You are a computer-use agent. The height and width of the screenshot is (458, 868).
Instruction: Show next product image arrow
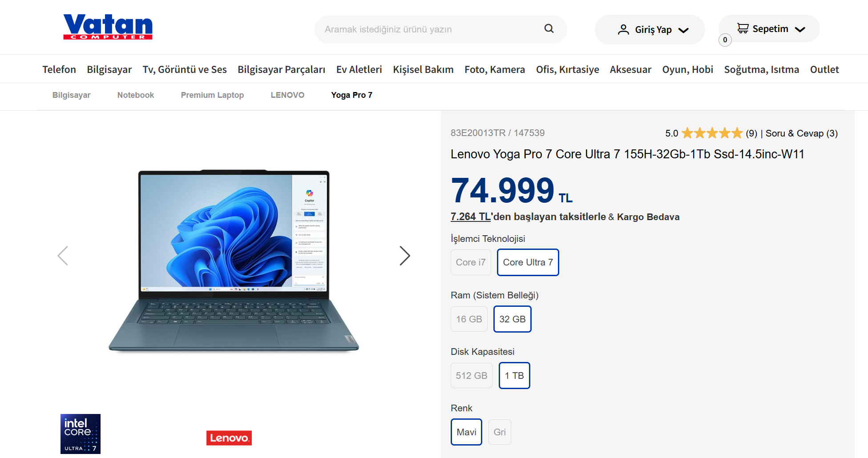[404, 256]
